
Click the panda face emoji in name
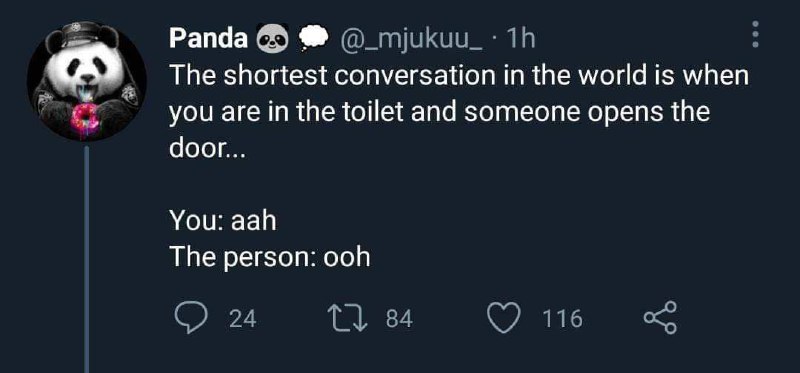point(272,38)
